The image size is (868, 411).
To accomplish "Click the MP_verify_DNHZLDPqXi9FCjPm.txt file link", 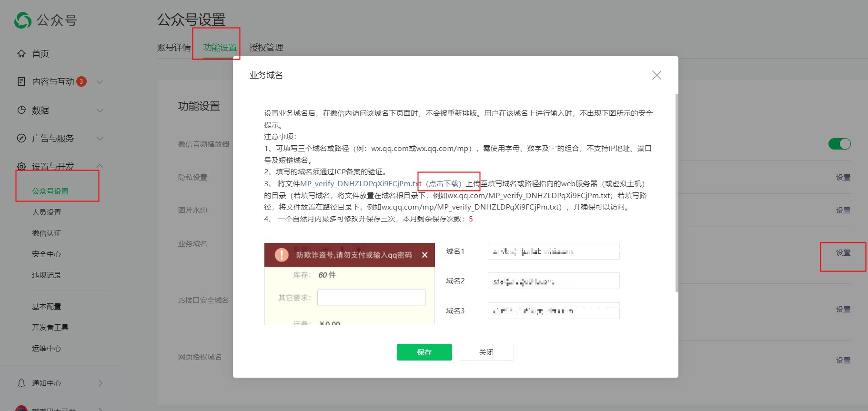I will tap(361, 183).
